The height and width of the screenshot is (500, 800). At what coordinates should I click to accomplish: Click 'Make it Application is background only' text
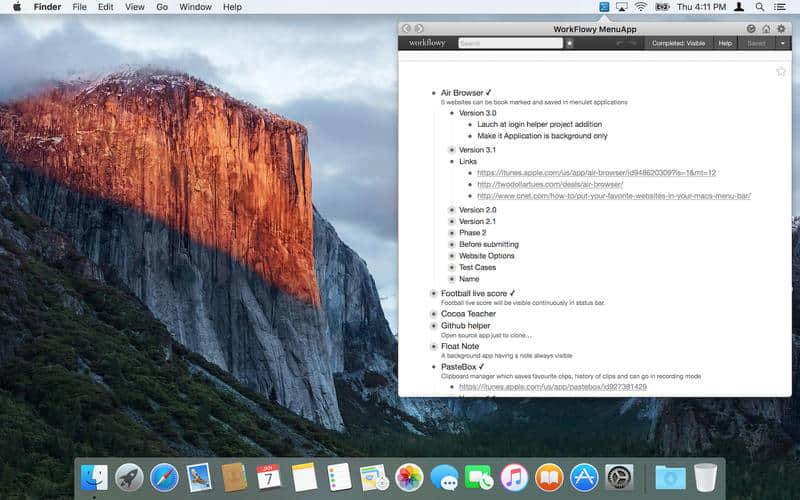[542, 136]
